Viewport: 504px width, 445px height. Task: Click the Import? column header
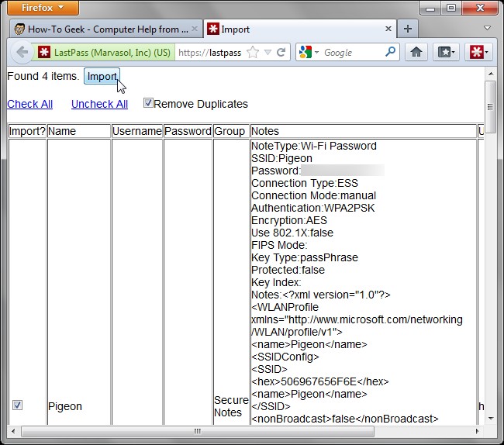[x=27, y=131]
